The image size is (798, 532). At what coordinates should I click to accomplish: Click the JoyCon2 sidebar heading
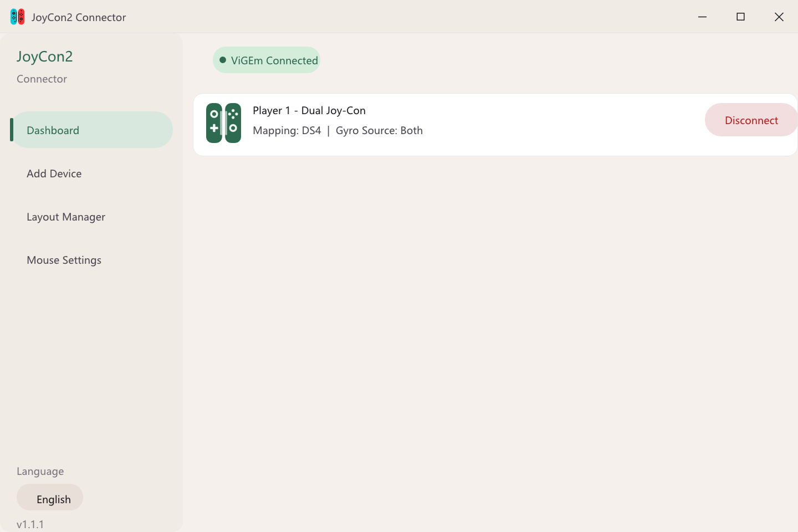44,57
